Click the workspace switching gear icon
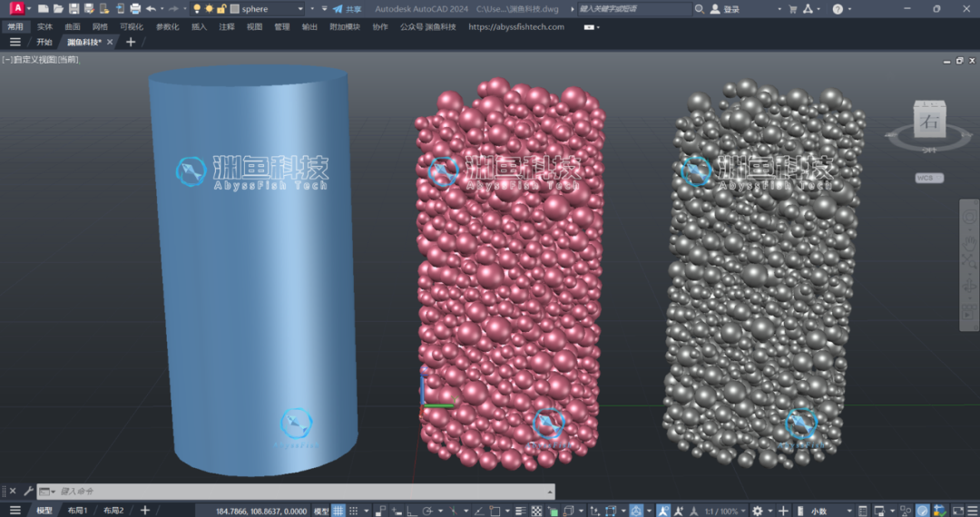 758,511
